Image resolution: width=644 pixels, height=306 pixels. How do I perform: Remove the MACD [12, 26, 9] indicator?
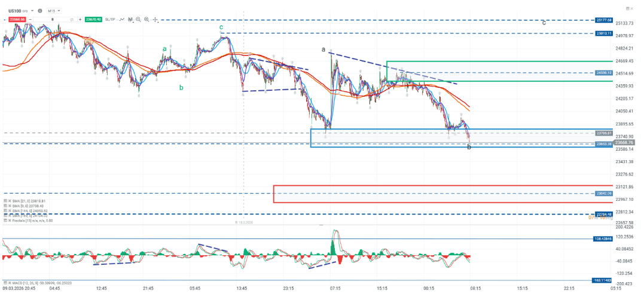(10, 282)
